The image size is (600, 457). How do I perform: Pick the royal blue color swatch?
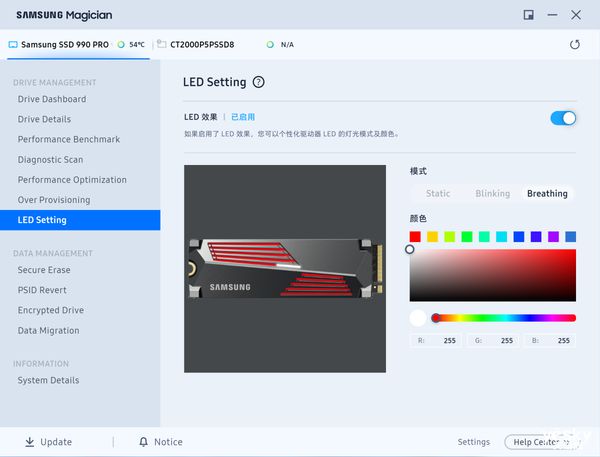(x=519, y=237)
